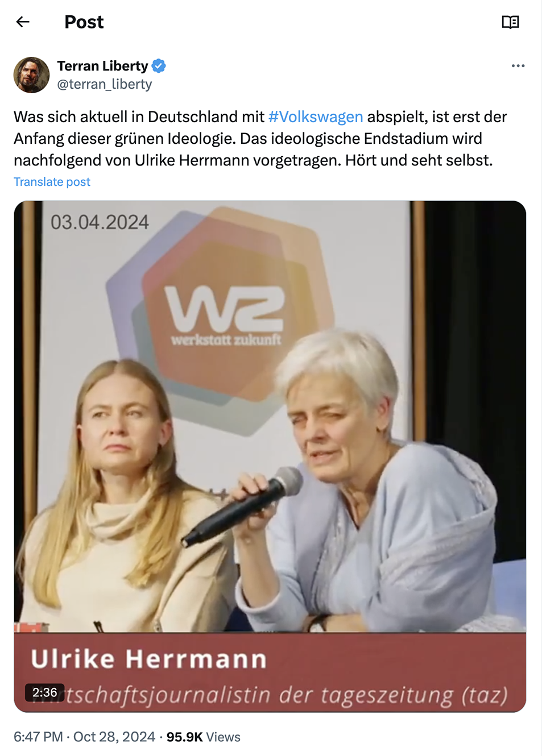This screenshot has height=756, width=546.
Task: Click the 2:36 duration badge
Action: click(44, 692)
